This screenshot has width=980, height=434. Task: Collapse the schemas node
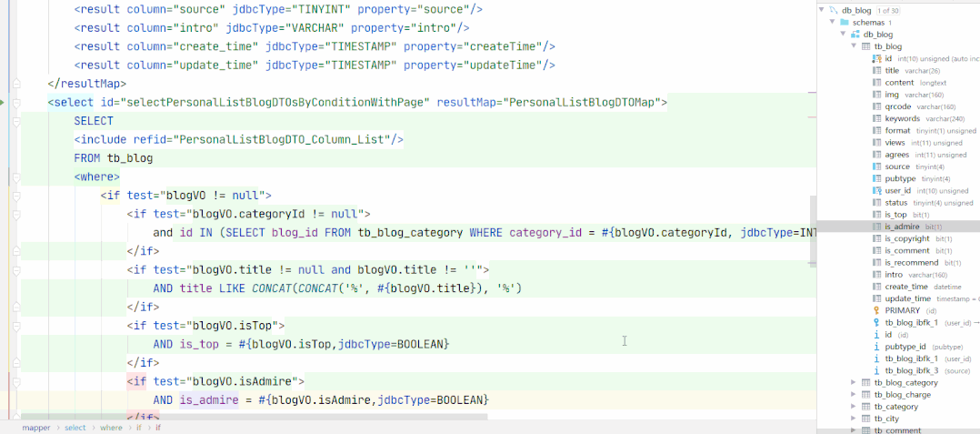tap(833, 22)
